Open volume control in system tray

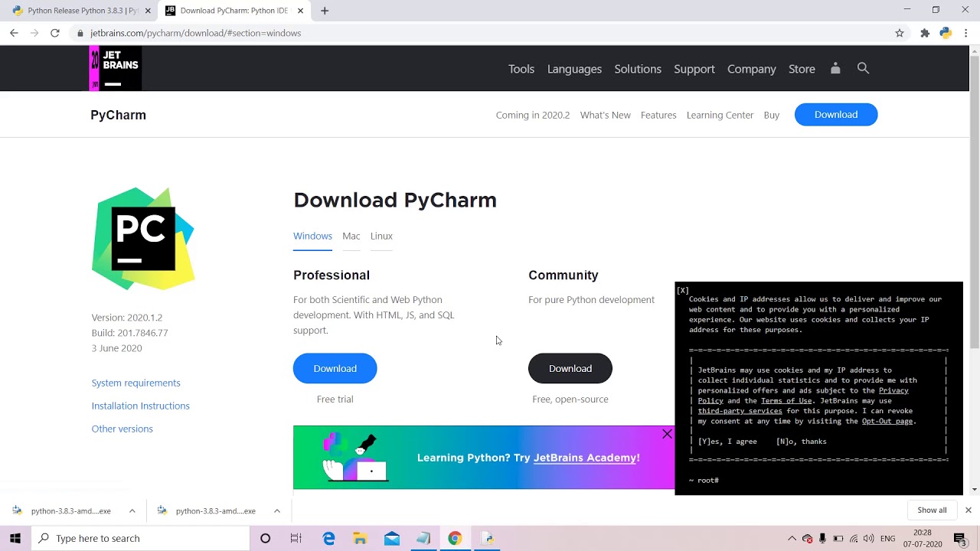coord(869,538)
